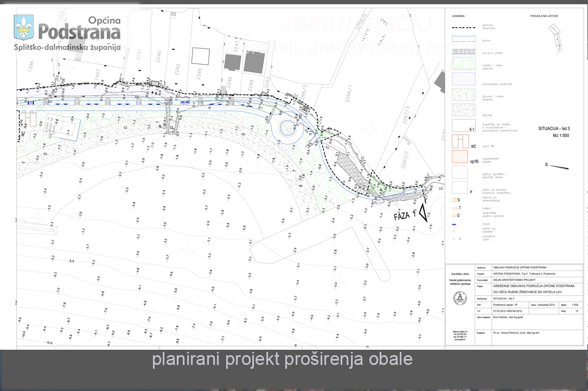588x391 pixels.
Task: Click the dark gray building footprint on plan
Action: (253, 62)
